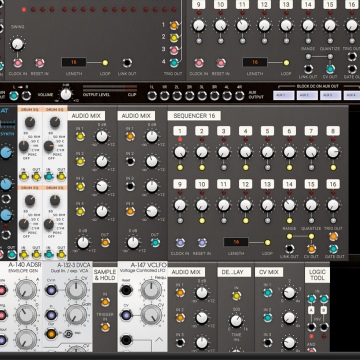Select step 1 button on Sequencer 16
Viewport: 360px width, 360px height.
coord(180,131)
